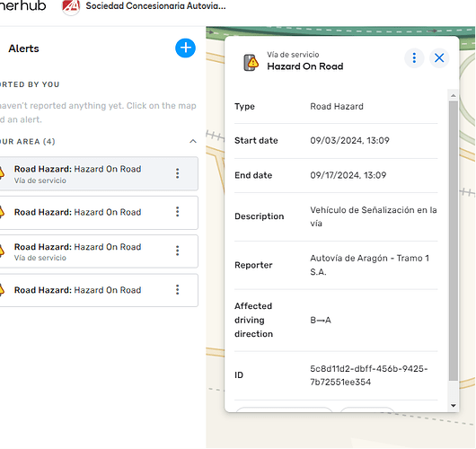Select the third Road Hazard alert with Vía de servicio

[99, 251]
